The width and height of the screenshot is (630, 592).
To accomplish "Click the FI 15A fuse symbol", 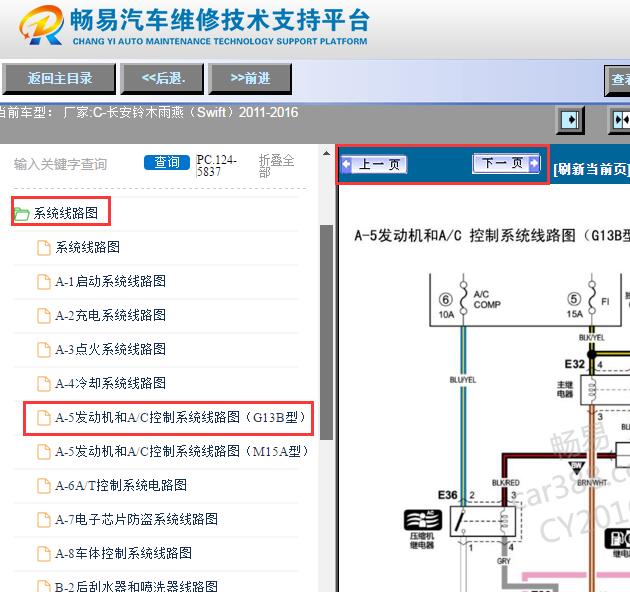I will coord(592,298).
